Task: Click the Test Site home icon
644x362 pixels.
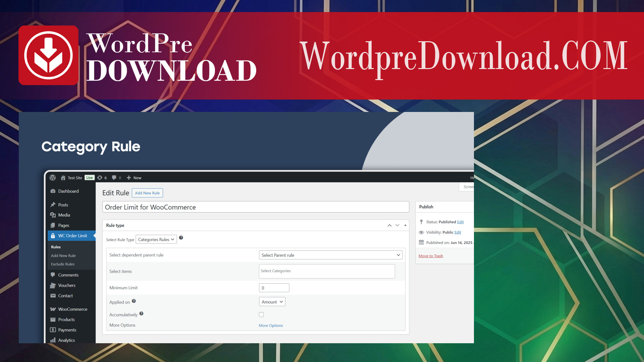Action: coord(63,178)
